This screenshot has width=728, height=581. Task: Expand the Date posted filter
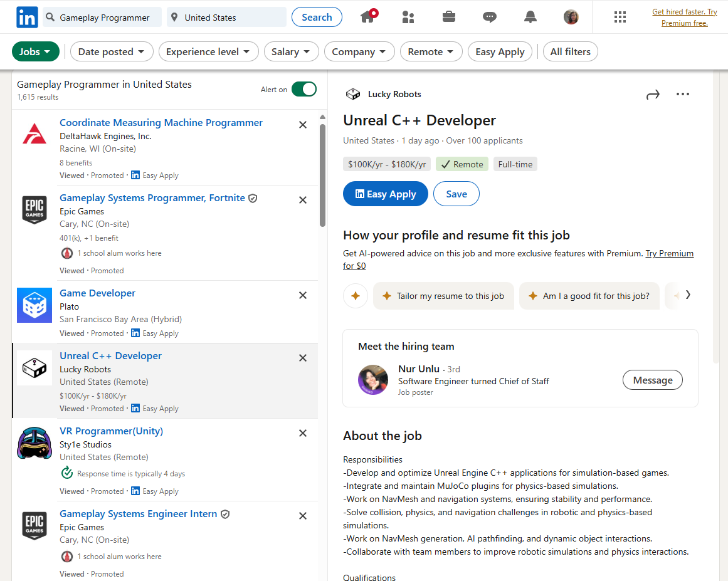[x=112, y=51]
